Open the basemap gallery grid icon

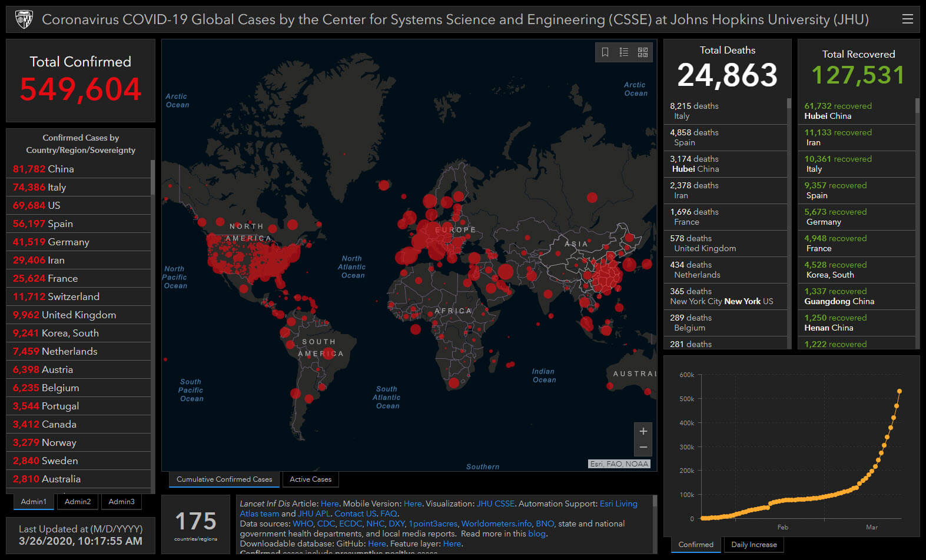point(643,52)
